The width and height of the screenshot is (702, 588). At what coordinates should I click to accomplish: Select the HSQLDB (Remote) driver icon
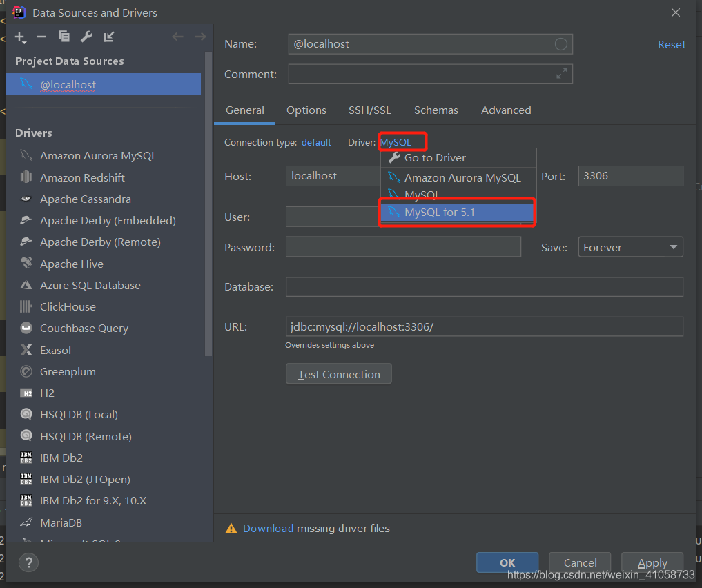coord(26,436)
